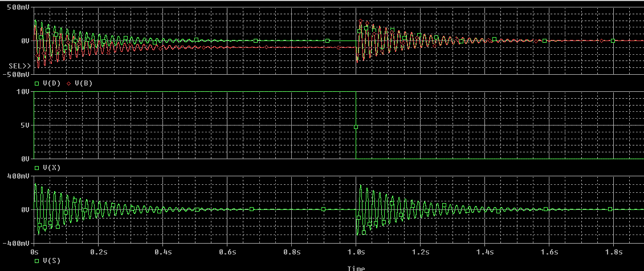Click the green square symbol beside V(D)

coord(36,83)
